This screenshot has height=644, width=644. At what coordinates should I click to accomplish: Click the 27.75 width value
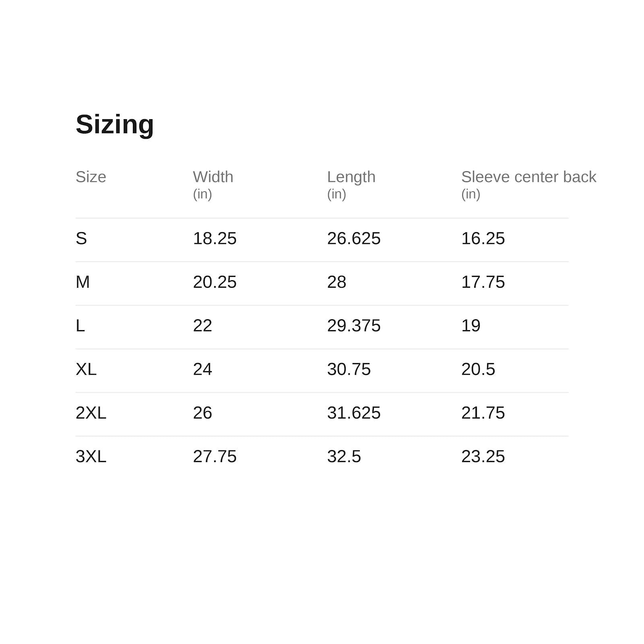pos(215,456)
